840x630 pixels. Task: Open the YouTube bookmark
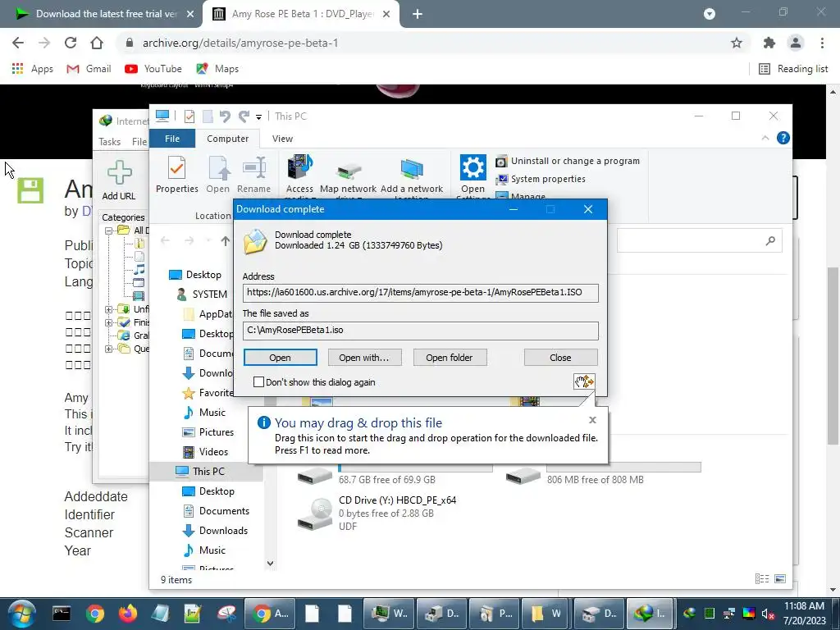pyautogui.click(x=153, y=69)
